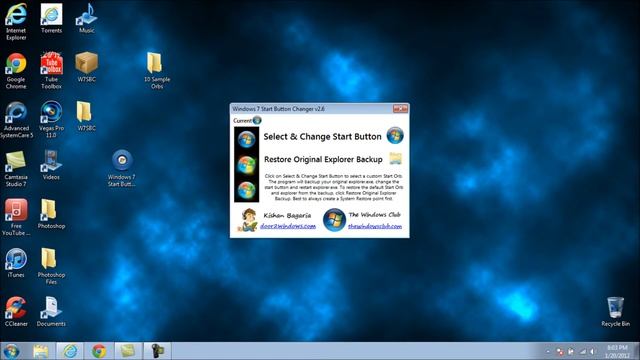Select the Vegas Pro 11.0 shortcut
Screen dimensions: 640x360
point(51,120)
